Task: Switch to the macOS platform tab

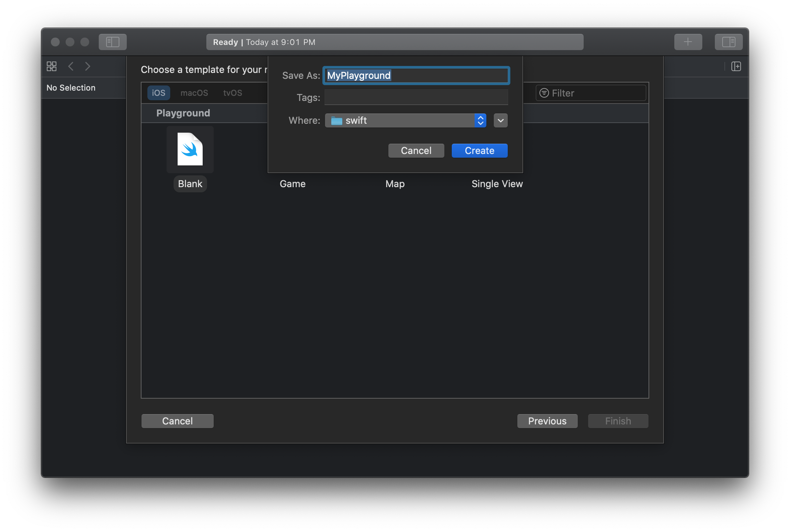Action: pyautogui.click(x=194, y=93)
